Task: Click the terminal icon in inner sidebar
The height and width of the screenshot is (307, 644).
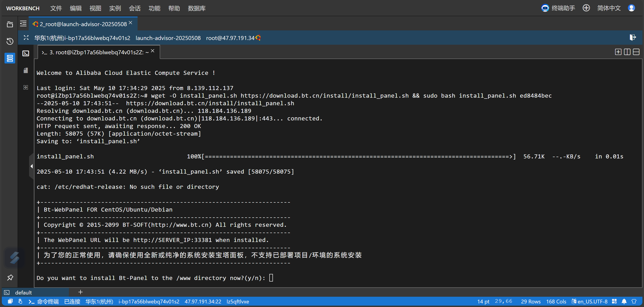Action: coord(26,53)
